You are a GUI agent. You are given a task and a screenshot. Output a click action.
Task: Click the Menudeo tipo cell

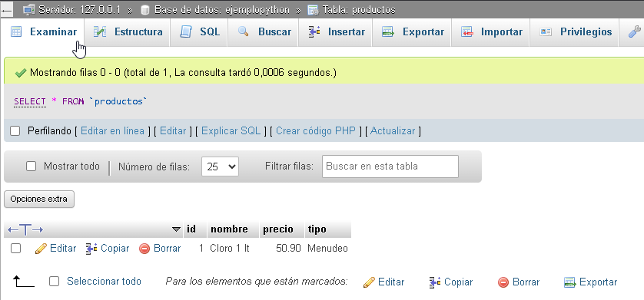pos(327,249)
